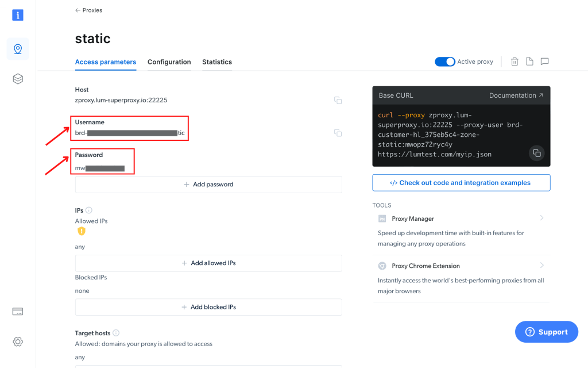Open the Statistics tab
588x368 pixels.
coord(216,62)
